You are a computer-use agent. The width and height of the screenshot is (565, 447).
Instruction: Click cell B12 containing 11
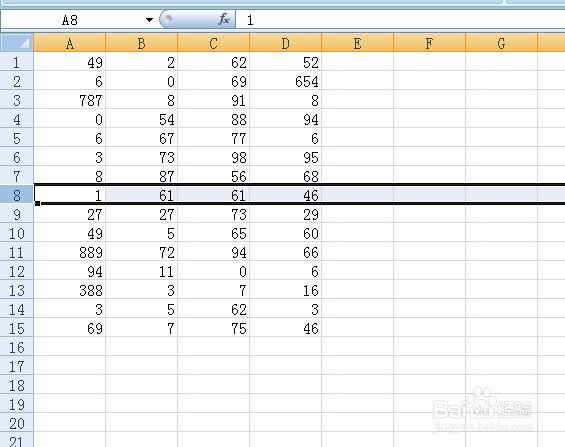tap(142, 271)
